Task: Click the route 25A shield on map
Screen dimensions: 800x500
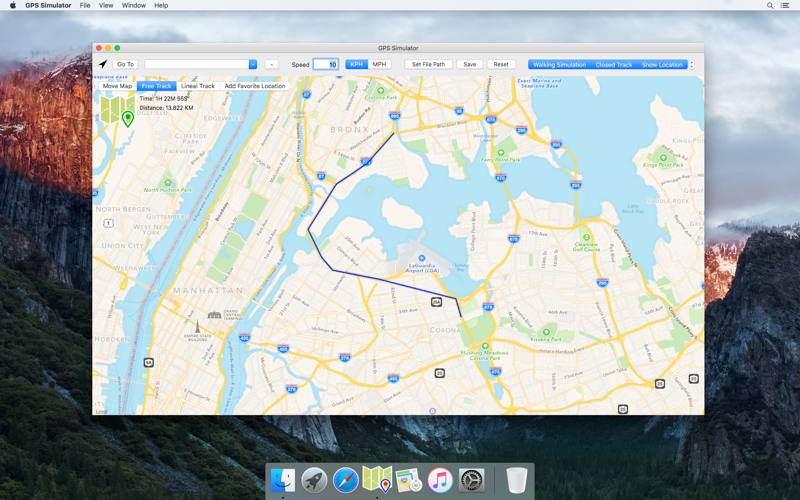Action: pos(436,302)
